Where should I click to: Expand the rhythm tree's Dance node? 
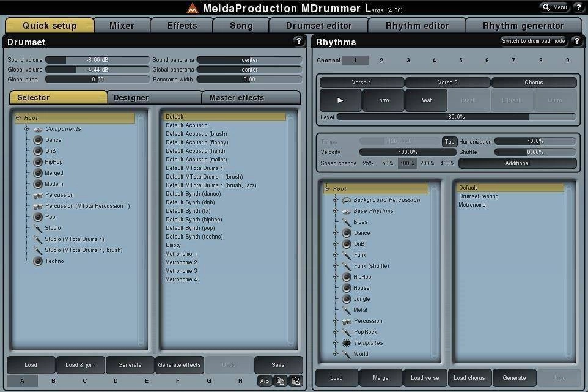[x=336, y=232]
